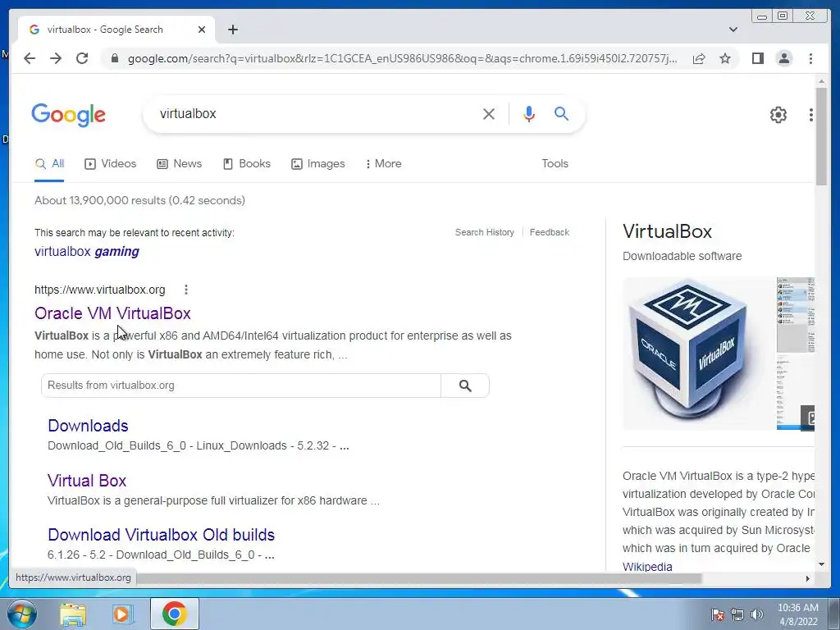Clear the search box with X icon

coord(489,113)
